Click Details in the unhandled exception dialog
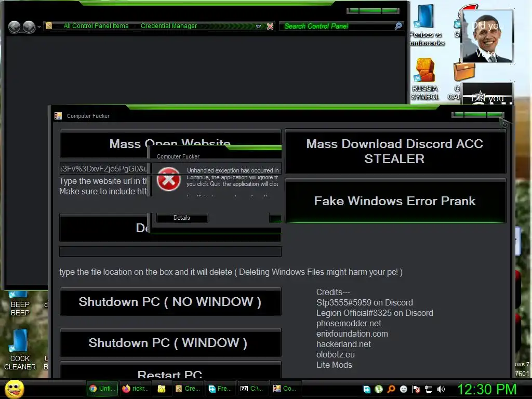 [182, 218]
